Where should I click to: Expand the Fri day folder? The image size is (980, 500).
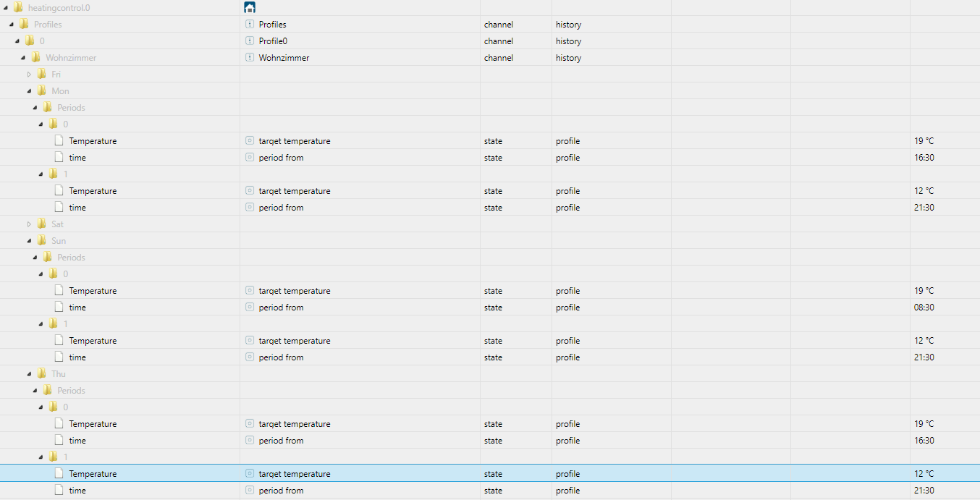pos(30,75)
